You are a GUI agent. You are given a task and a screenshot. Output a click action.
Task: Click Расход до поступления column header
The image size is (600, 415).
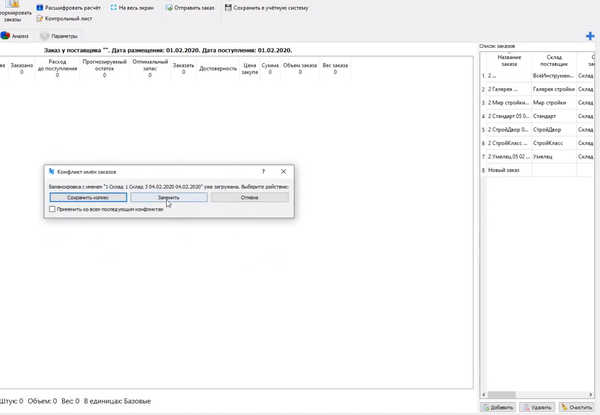click(x=57, y=68)
